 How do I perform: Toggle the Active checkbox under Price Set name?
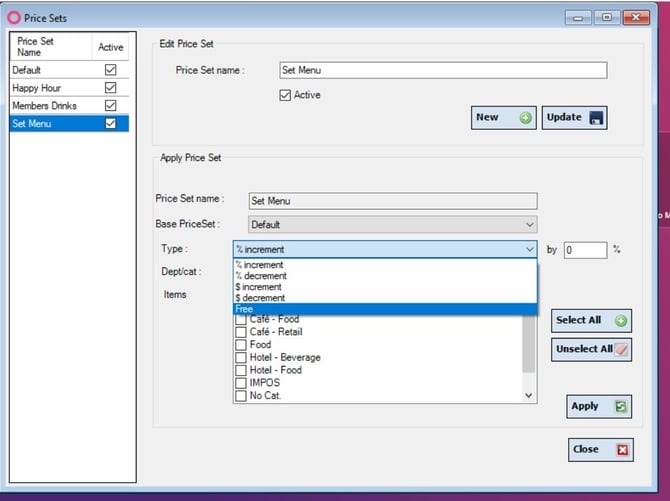pyautogui.click(x=285, y=95)
